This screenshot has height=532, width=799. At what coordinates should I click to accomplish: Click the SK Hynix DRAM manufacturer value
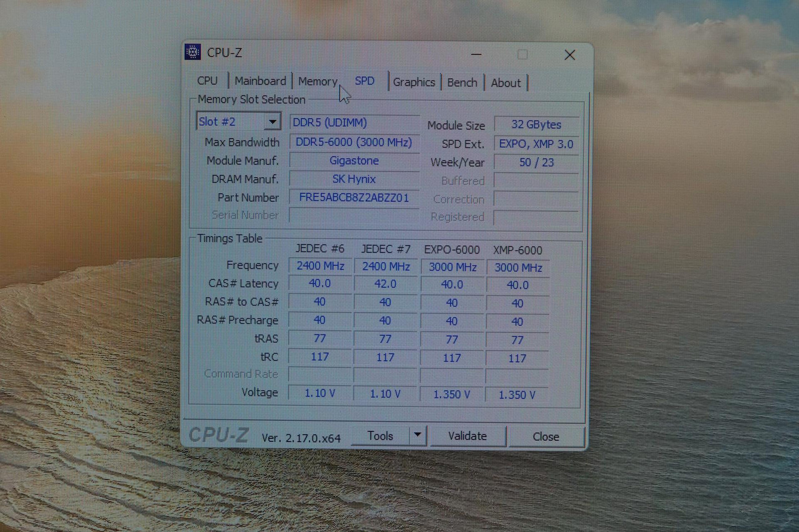click(355, 179)
